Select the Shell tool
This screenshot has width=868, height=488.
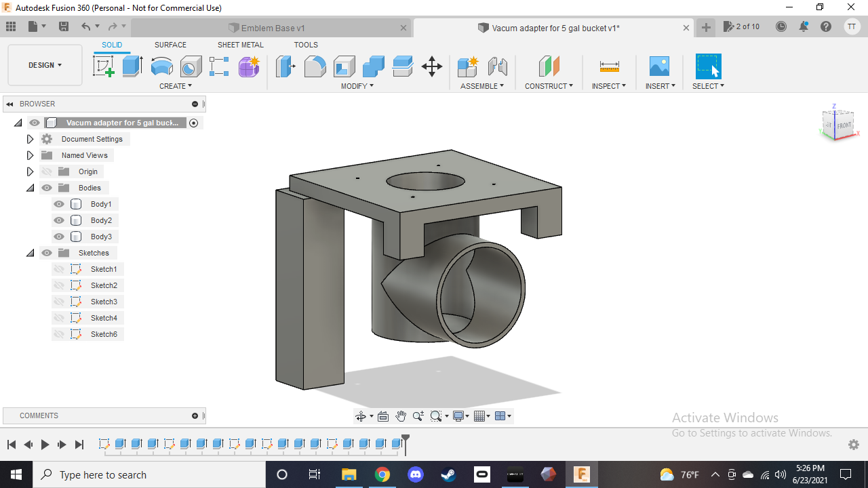pyautogui.click(x=344, y=66)
